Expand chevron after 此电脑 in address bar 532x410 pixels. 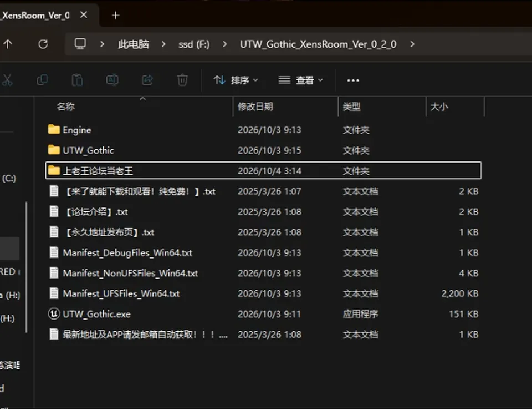163,44
